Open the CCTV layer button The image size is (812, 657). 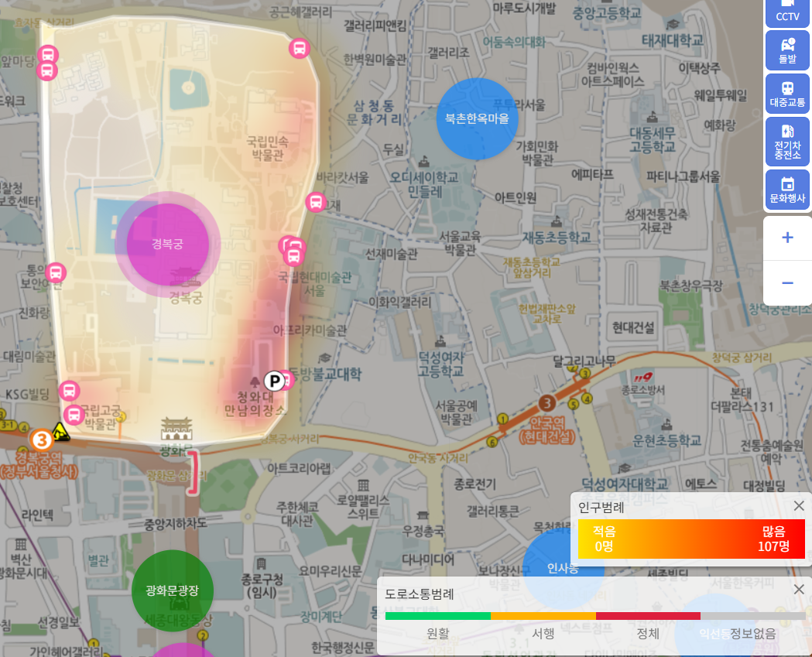[x=787, y=12]
